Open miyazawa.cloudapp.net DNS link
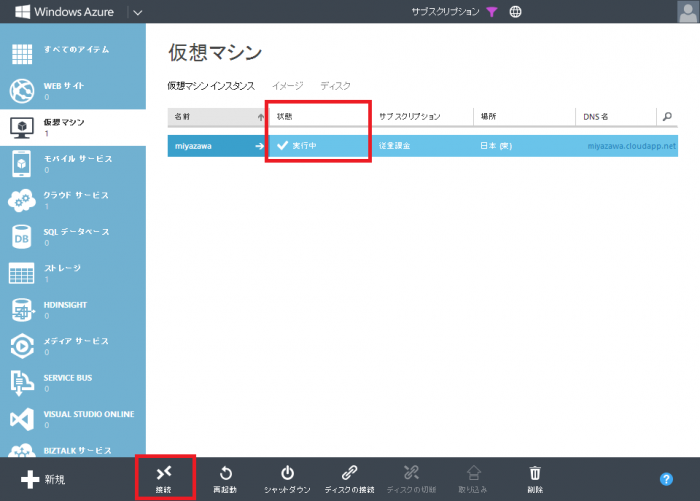 click(632, 146)
